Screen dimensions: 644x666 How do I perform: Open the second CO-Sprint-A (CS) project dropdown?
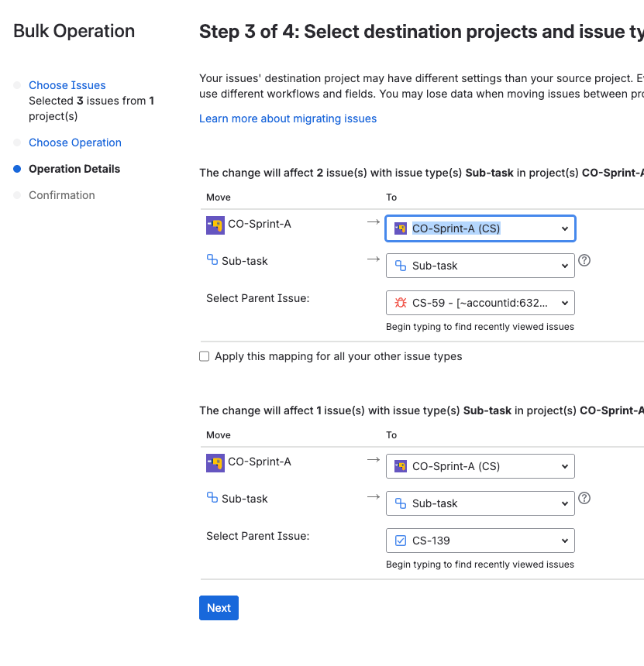tap(480, 466)
